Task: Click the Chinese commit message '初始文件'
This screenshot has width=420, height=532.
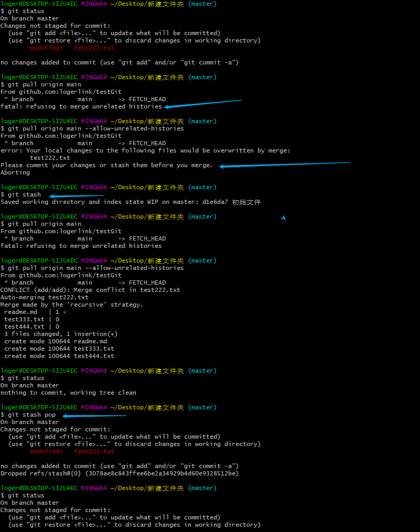Action: click(x=246, y=202)
